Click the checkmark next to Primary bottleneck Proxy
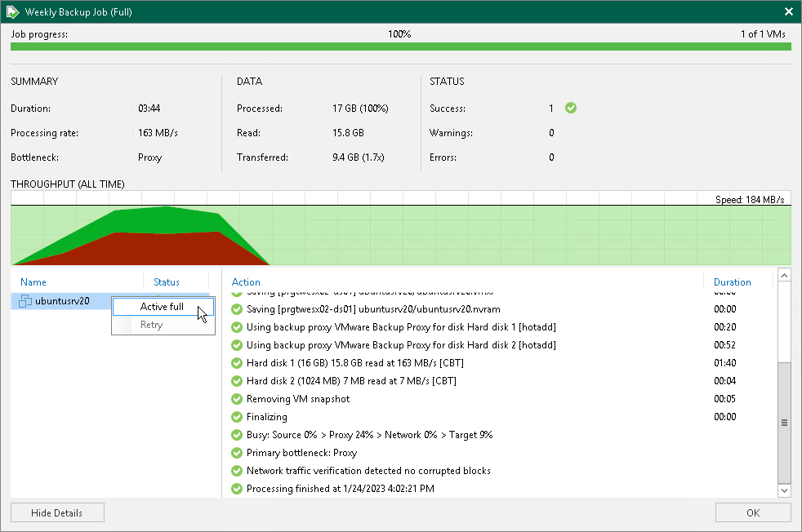Viewport: 802px width, 532px height. pos(237,453)
